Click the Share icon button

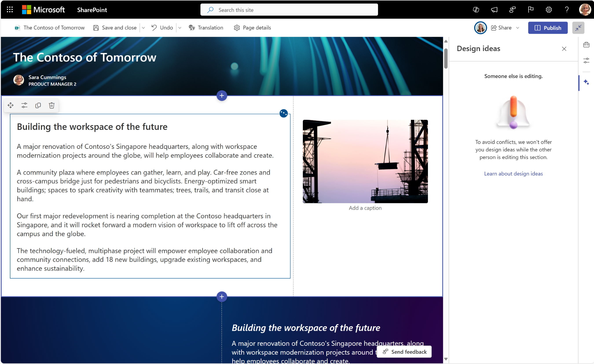click(x=493, y=27)
